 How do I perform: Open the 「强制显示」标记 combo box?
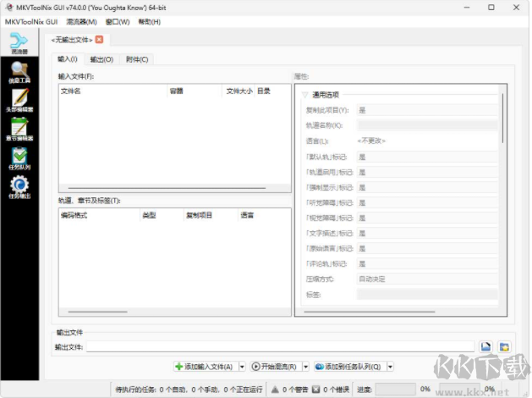(427, 187)
